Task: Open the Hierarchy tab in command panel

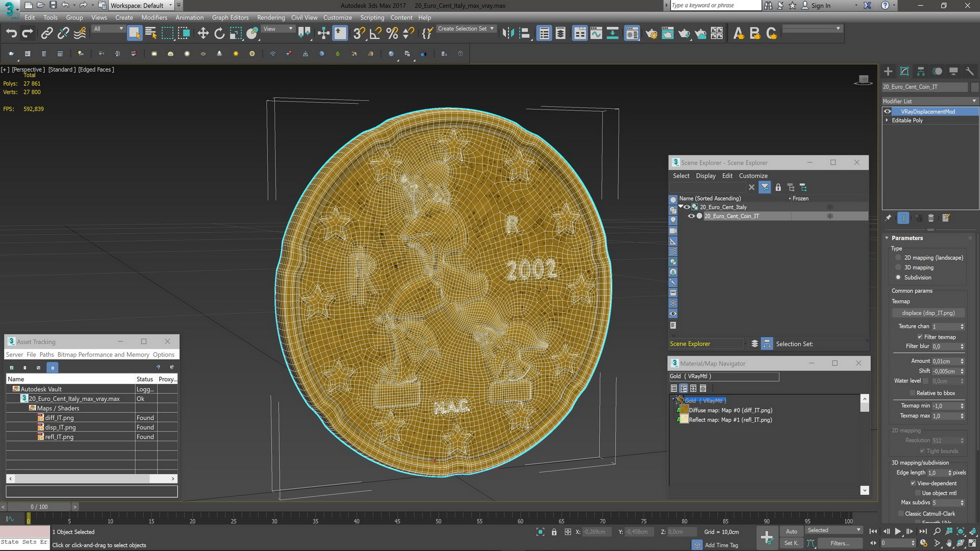Action: [x=921, y=71]
